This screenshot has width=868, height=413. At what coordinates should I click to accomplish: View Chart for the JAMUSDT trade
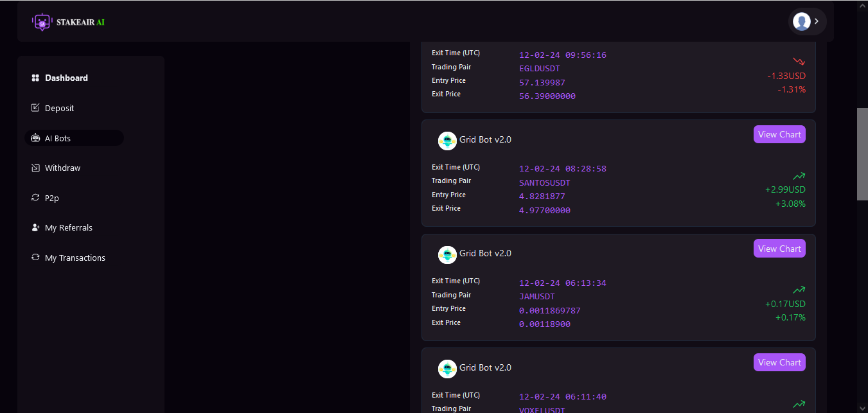(x=779, y=249)
